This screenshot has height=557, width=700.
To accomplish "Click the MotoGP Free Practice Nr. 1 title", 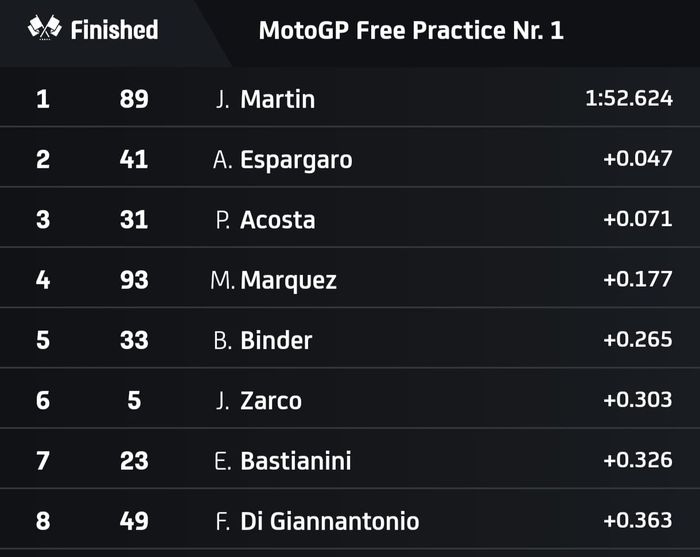I will point(411,30).
